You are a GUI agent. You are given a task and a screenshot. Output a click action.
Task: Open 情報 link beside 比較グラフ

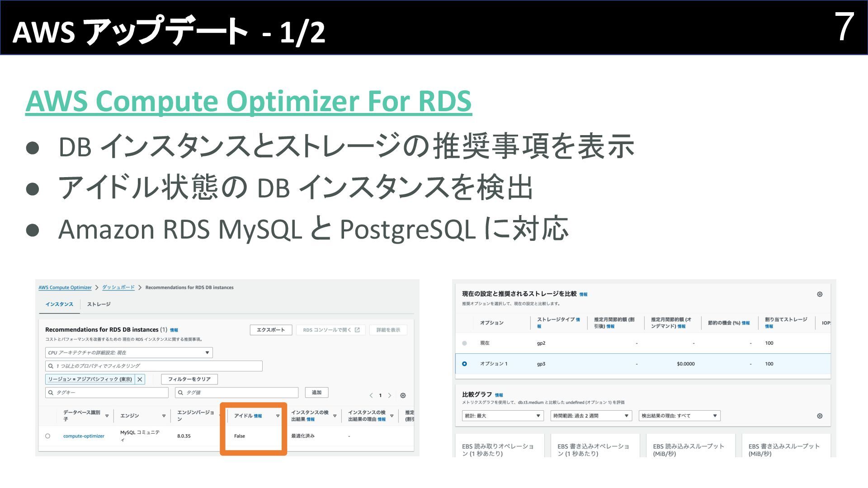click(x=499, y=395)
